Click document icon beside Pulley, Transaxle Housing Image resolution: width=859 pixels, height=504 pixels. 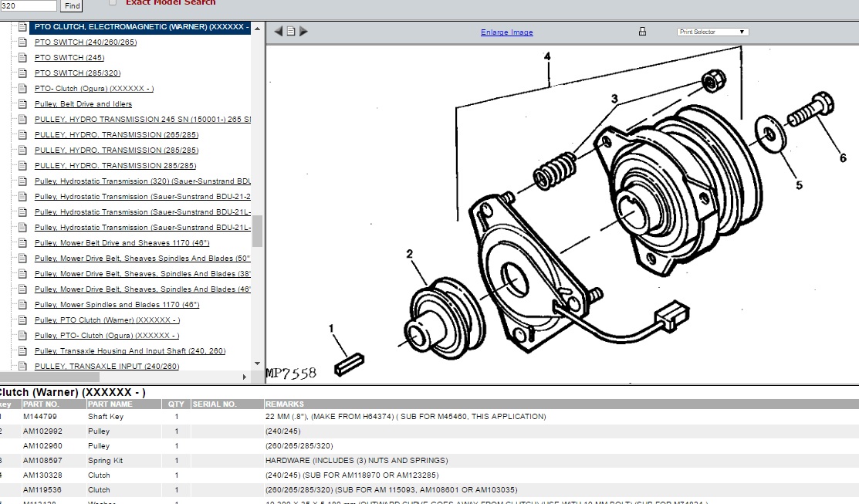[22, 350]
